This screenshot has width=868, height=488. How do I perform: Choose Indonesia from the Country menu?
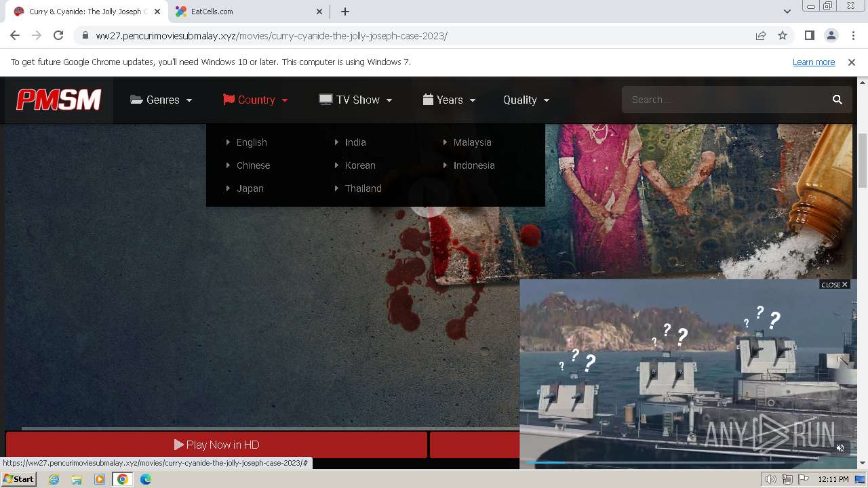474,165
